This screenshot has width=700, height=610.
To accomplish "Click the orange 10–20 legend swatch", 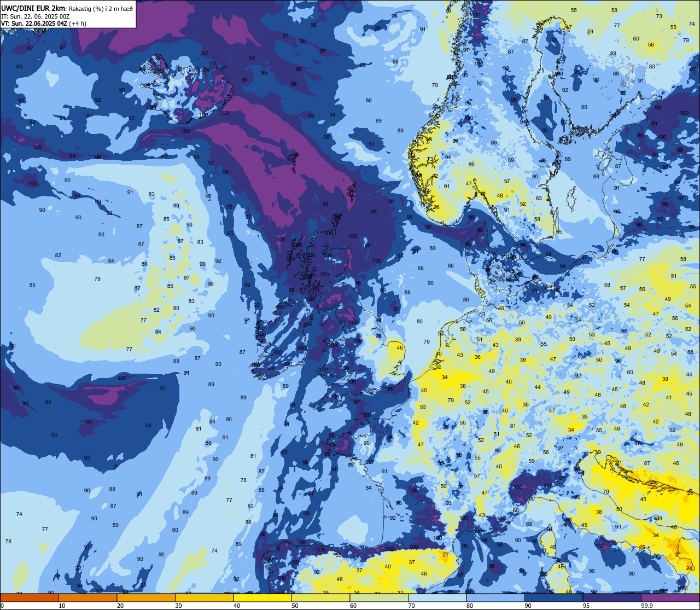I will 87,597.
